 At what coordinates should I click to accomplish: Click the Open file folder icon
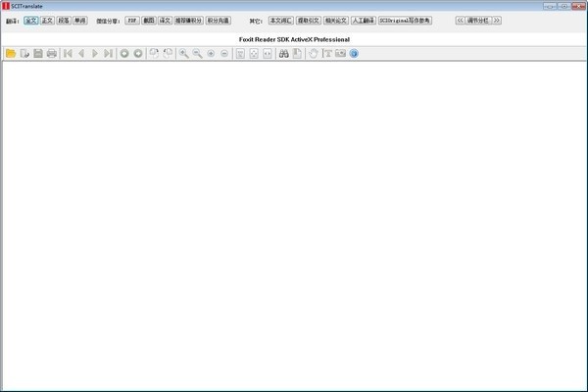(11, 53)
